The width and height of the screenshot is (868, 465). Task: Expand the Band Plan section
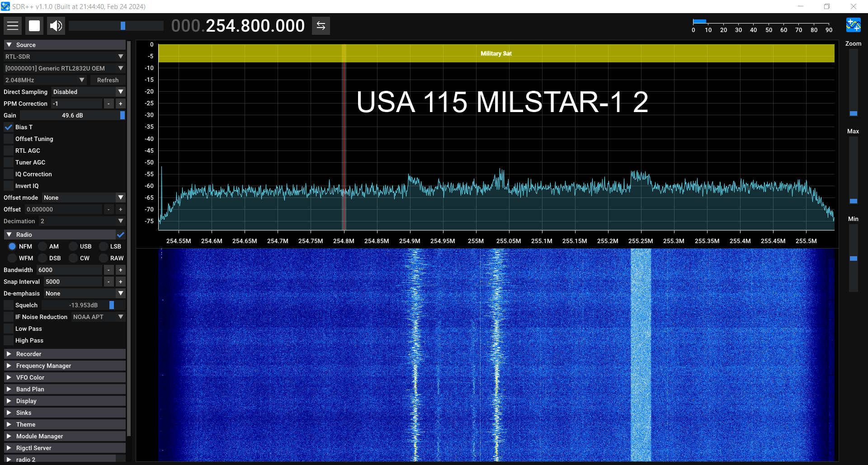(65, 389)
